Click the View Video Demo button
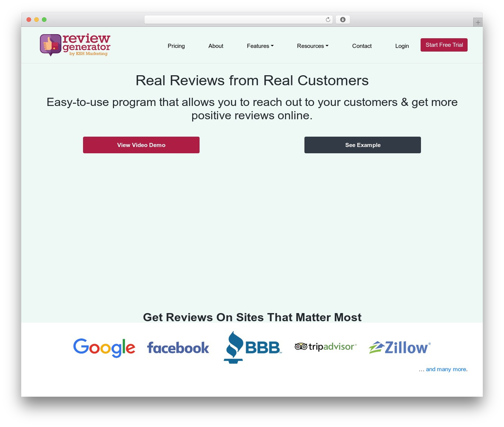 pyautogui.click(x=141, y=145)
